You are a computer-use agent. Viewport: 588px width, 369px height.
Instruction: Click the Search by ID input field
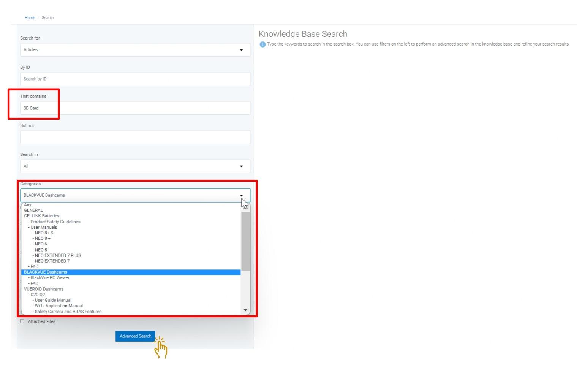click(x=135, y=79)
